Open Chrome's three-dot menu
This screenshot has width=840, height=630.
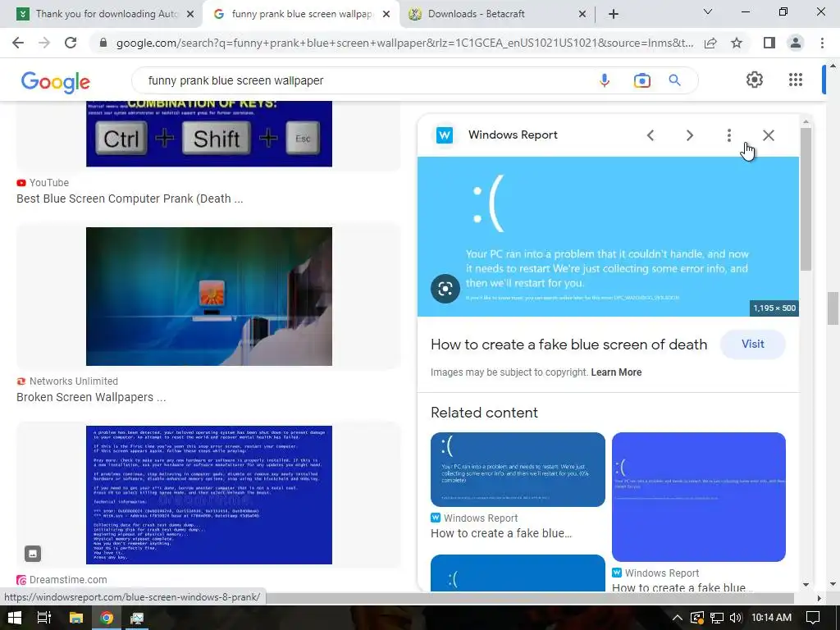pos(822,43)
